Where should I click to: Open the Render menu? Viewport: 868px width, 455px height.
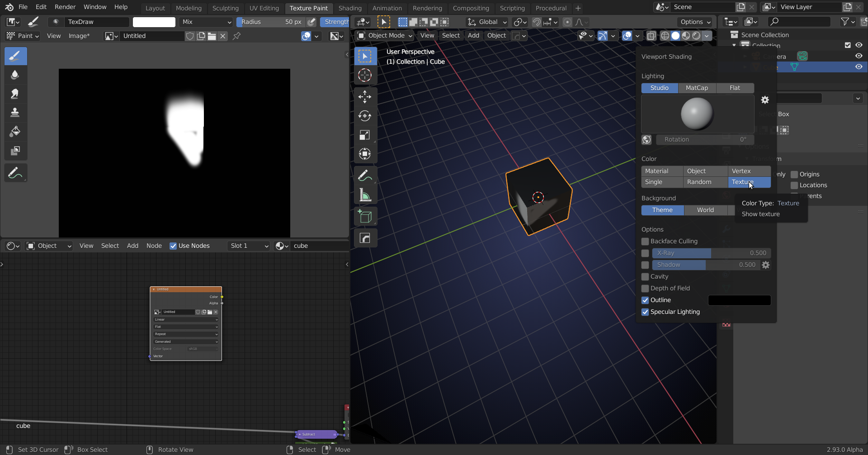[65, 7]
